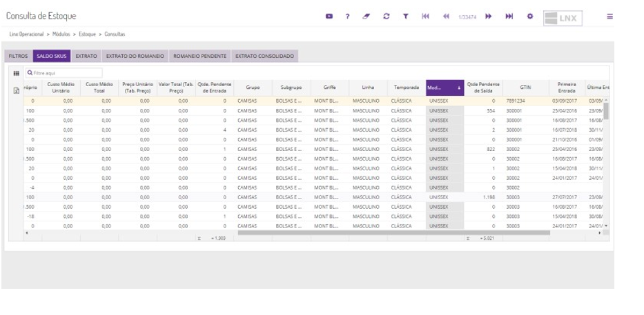Open the hamburger main menu
The height and width of the screenshot is (315, 644).
pos(610,17)
